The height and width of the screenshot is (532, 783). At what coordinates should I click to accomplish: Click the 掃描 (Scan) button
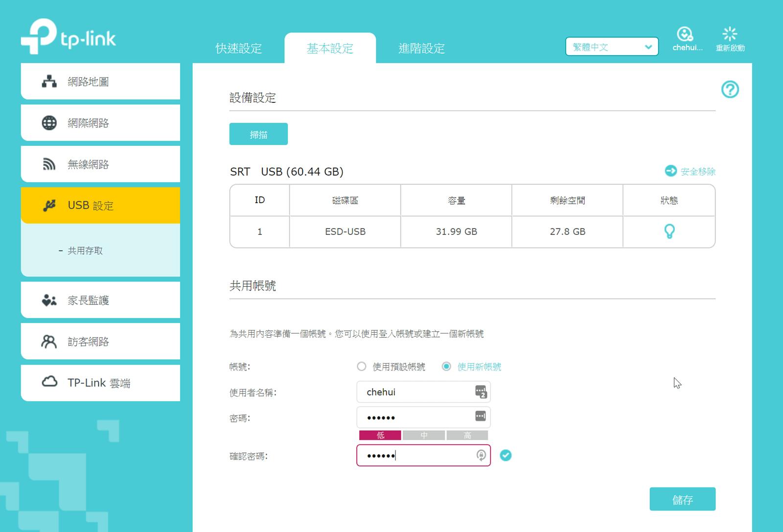pyautogui.click(x=258, y=134)
